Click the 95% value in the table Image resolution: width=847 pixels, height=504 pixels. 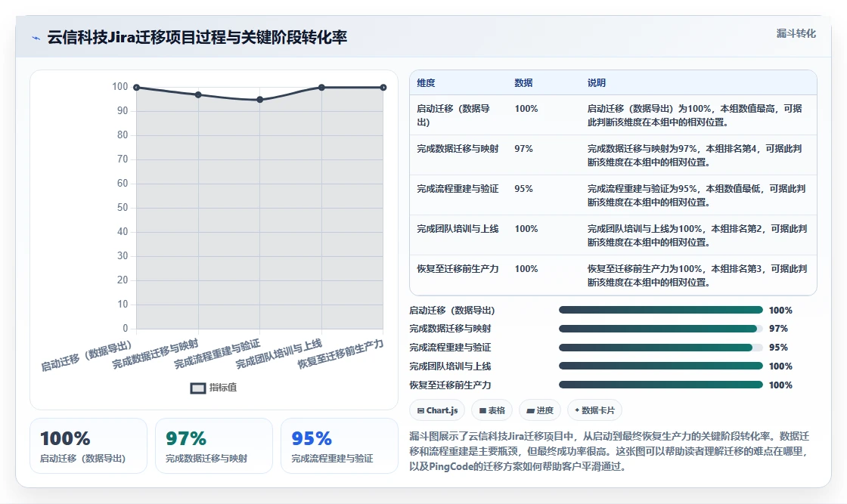click(x=523, y=188)
